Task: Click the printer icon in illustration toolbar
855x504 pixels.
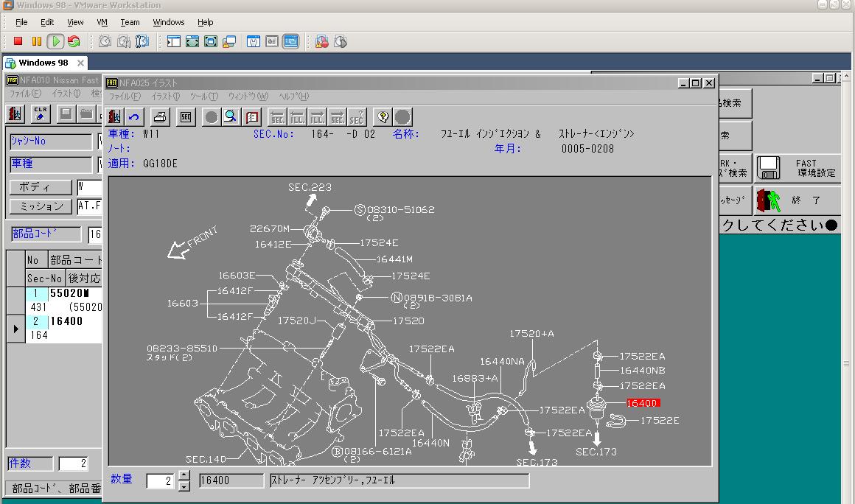Action: (161, 116)
